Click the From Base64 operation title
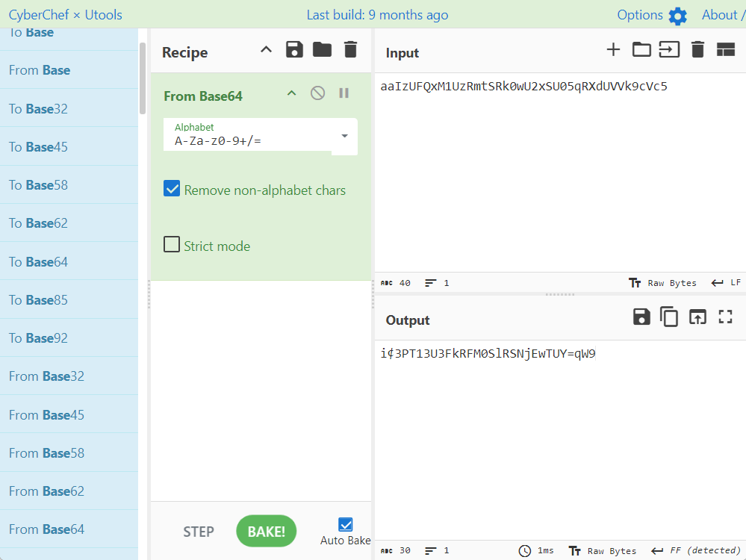 203,96
